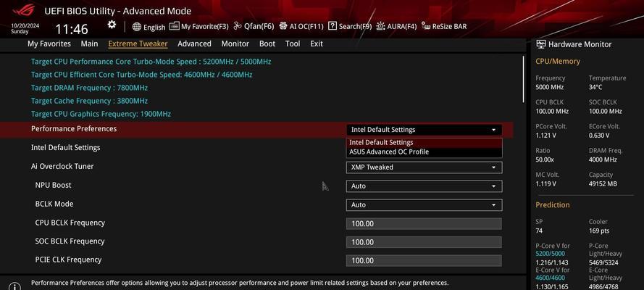Open settings via the gear icon
Viewport: 644px width, 290px height.
point(112,25)
